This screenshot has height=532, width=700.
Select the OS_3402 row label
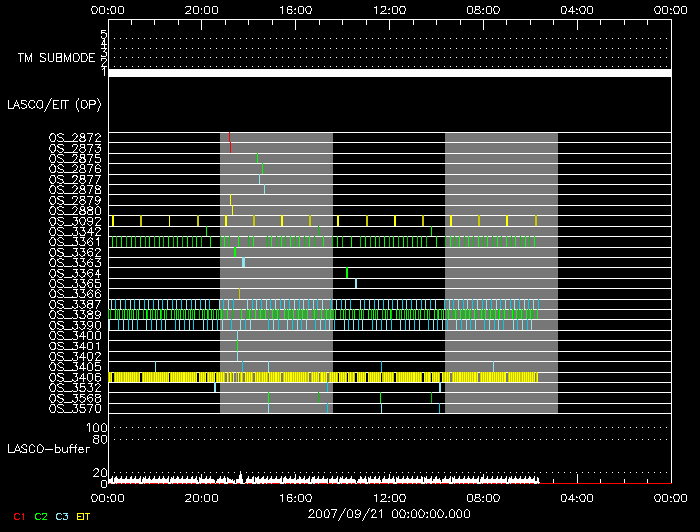coord(75,356)
